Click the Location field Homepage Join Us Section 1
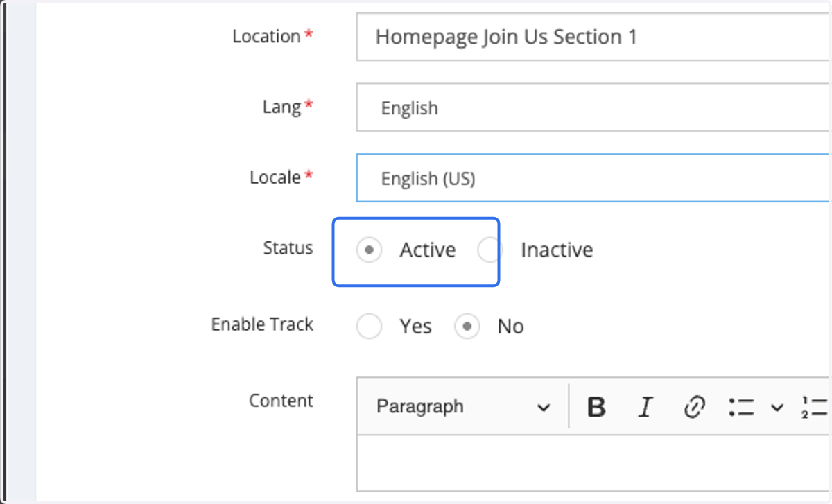 tap(593, 36)
